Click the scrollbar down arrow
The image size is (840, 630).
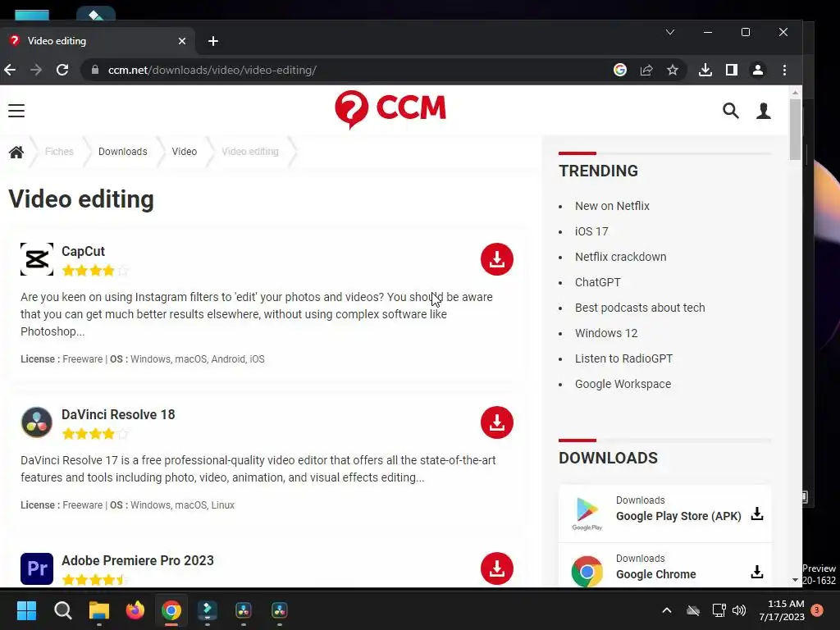tap(795, 580)
